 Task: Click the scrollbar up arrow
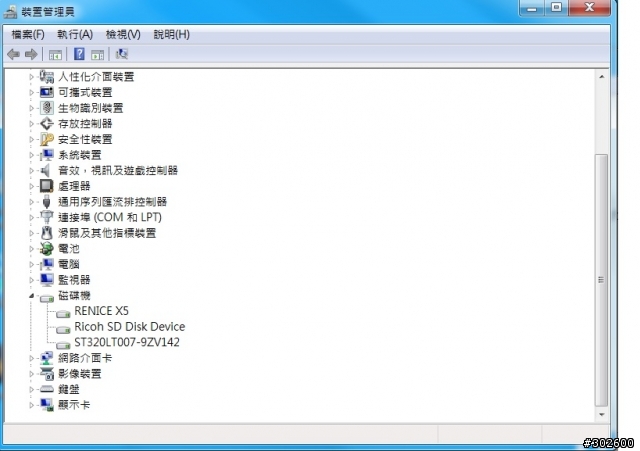click(x=601, y=76)
